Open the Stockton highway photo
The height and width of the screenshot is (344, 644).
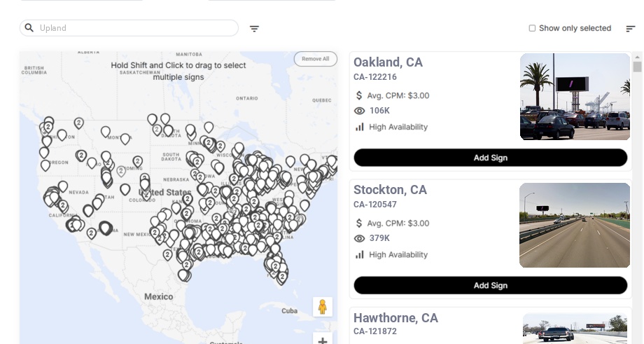pos(575,226)
